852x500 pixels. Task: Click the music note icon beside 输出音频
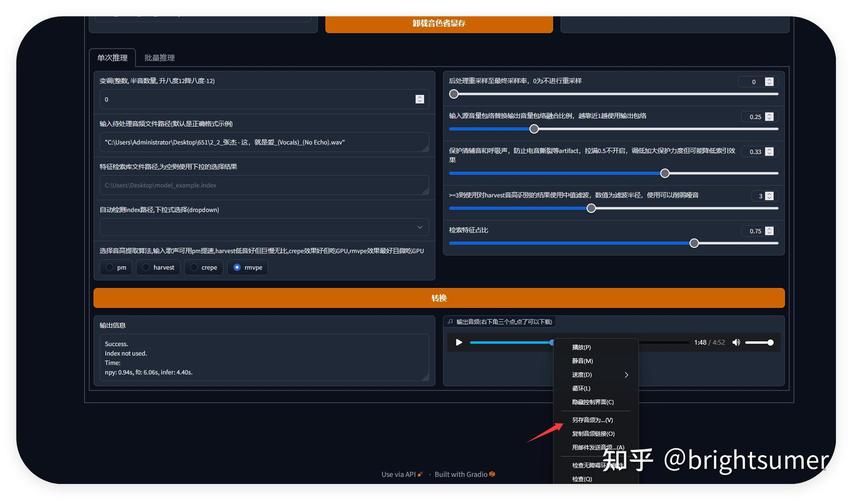[x=451, y=322]
